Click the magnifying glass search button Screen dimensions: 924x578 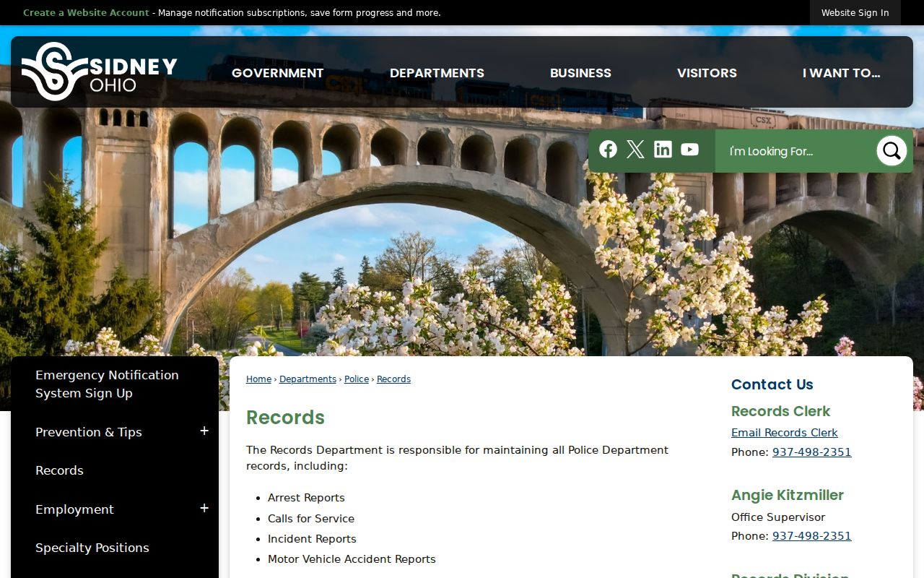pos(892,151)
